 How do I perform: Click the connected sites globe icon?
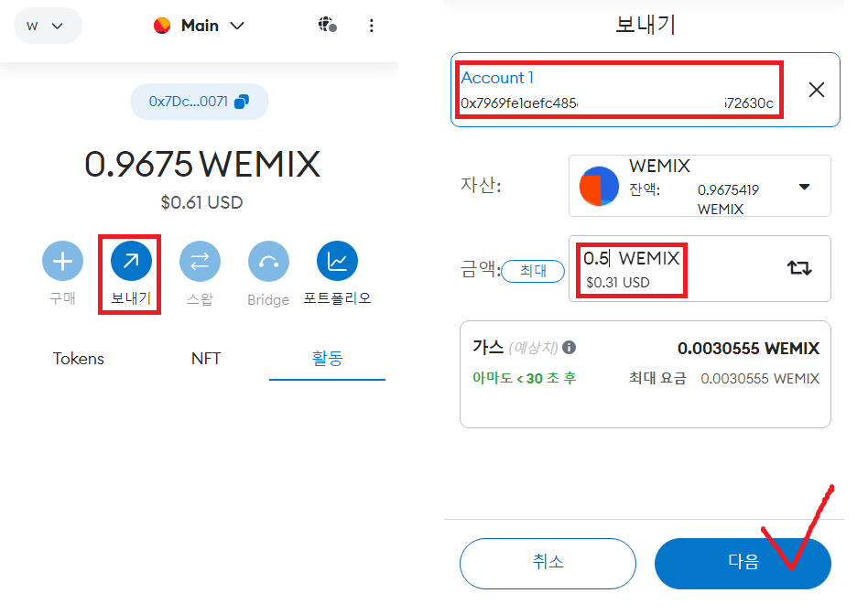[327, 25]
